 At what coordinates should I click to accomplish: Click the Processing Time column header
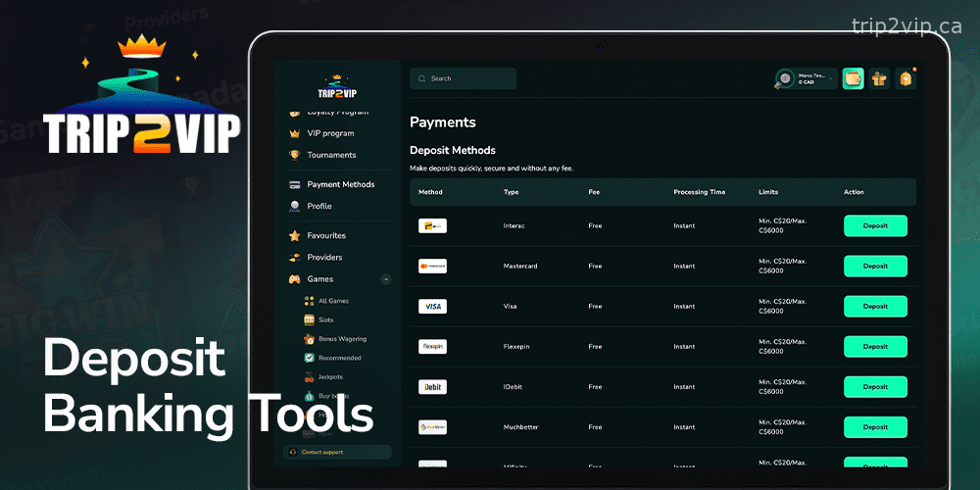point(700,192)
